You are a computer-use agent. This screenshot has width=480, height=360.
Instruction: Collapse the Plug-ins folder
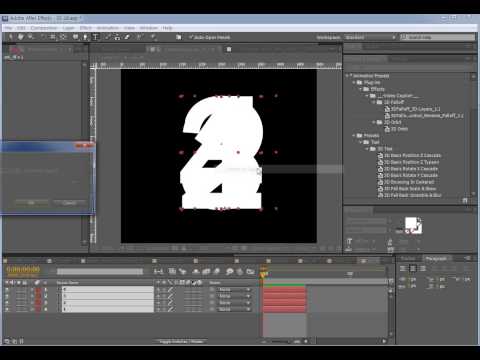tap(354, 83)
